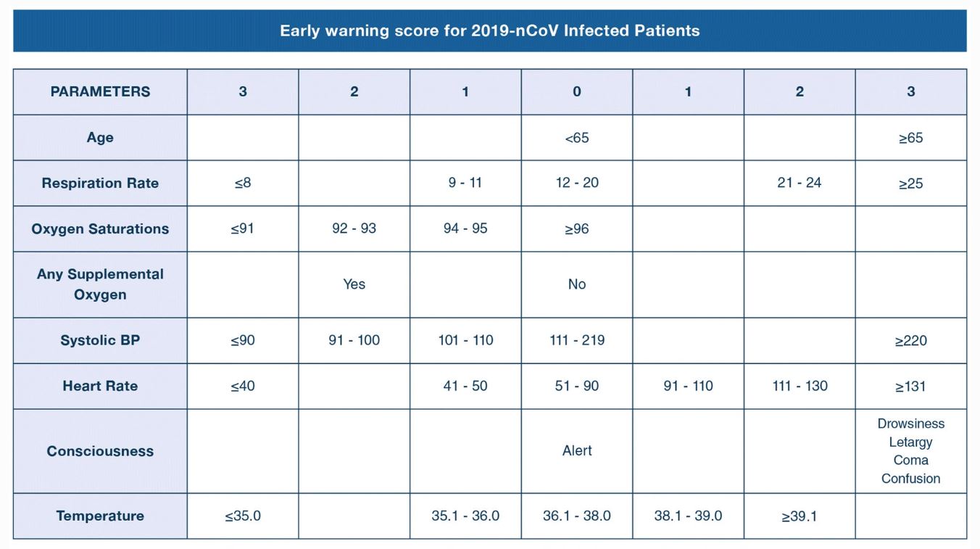
Task: Click the ≥131 heart rate cell
Action: tap(910, 386)
